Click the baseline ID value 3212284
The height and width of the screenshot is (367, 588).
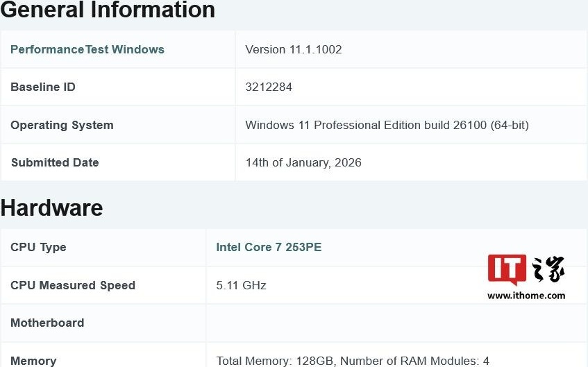pos(269,87)
